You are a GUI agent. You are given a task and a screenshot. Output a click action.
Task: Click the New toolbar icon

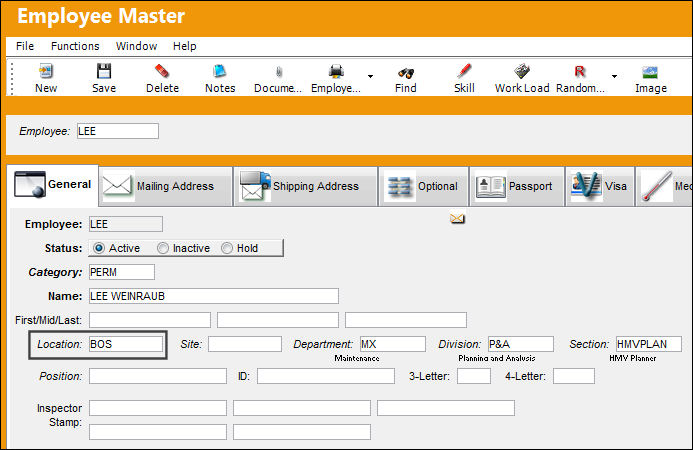(46, 71)
